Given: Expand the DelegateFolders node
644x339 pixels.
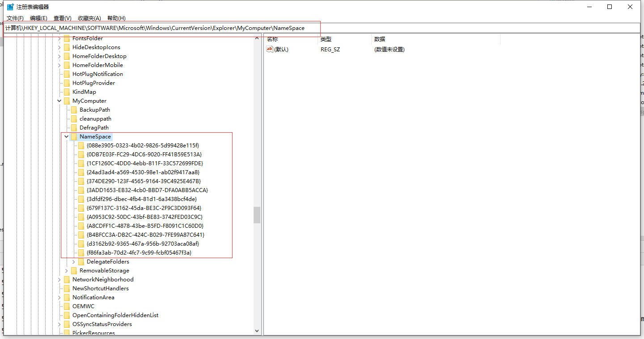Looking at the screenshot, I should [x=73, y=261].
